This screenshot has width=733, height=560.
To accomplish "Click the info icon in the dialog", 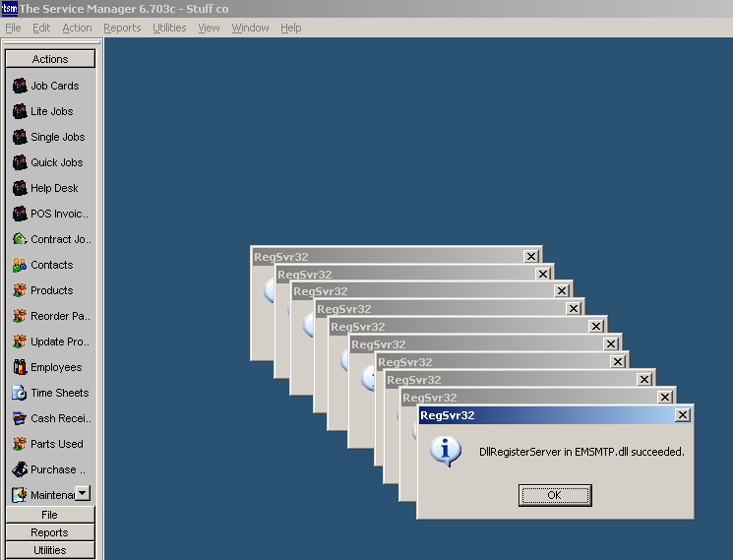I will (447, 452).
